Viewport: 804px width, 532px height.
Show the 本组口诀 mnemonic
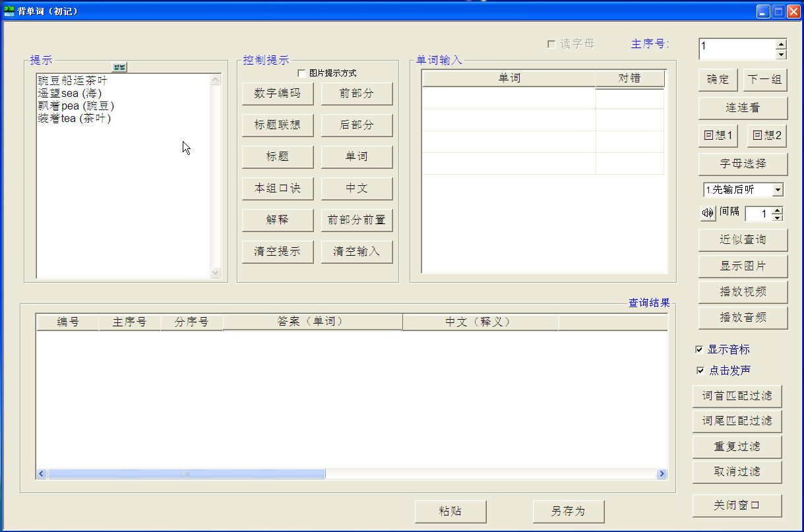278,189
